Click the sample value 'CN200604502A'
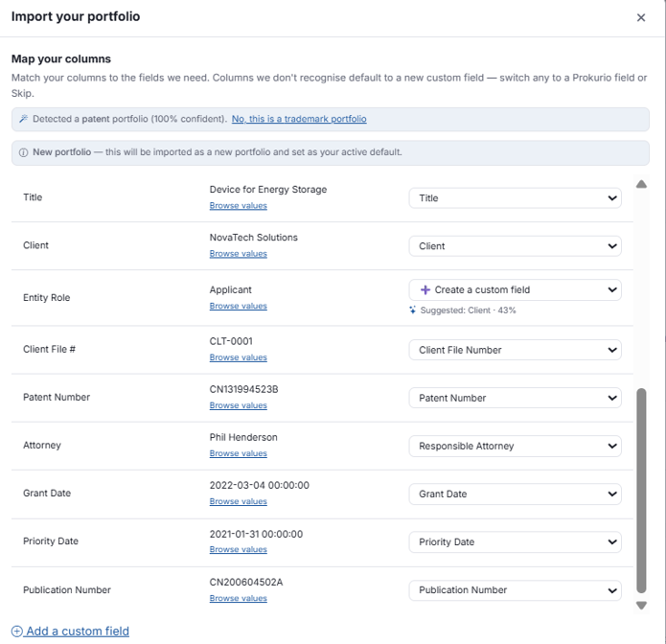The width and height of the screenshot is (666, 644). pos(246,582)
